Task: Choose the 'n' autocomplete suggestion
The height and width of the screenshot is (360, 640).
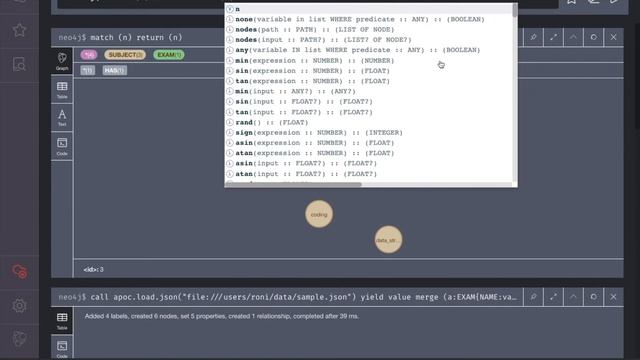Action: (x=369, y=9)
